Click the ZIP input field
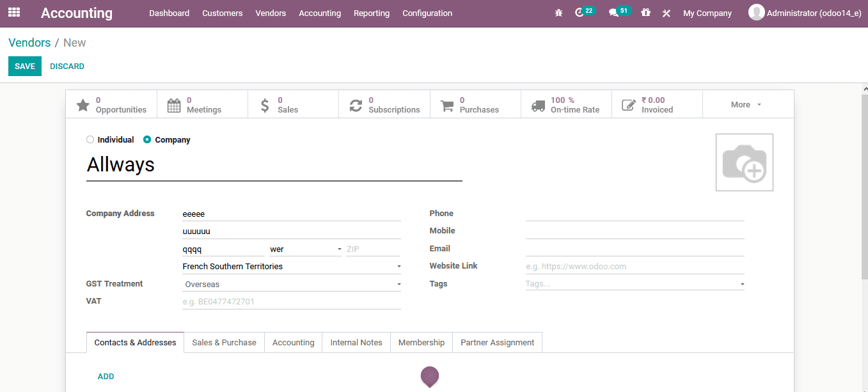This screenshot has height=392, width=868. click(x=373, y=249)
